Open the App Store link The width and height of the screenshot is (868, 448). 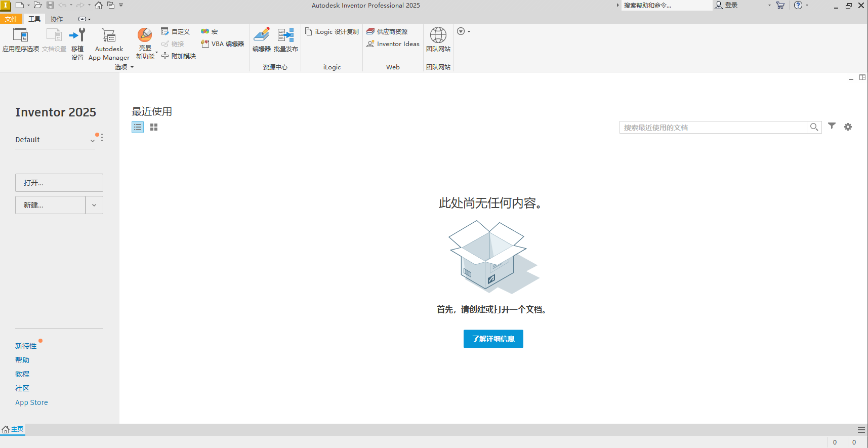(31, 402)
